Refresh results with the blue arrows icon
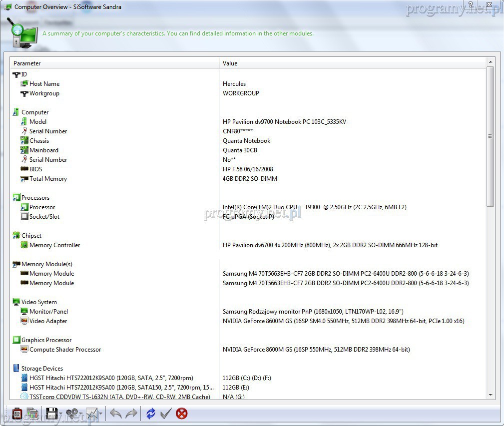Image resolution: width=504 pixels, height=426 pixels. coord(150,414)
